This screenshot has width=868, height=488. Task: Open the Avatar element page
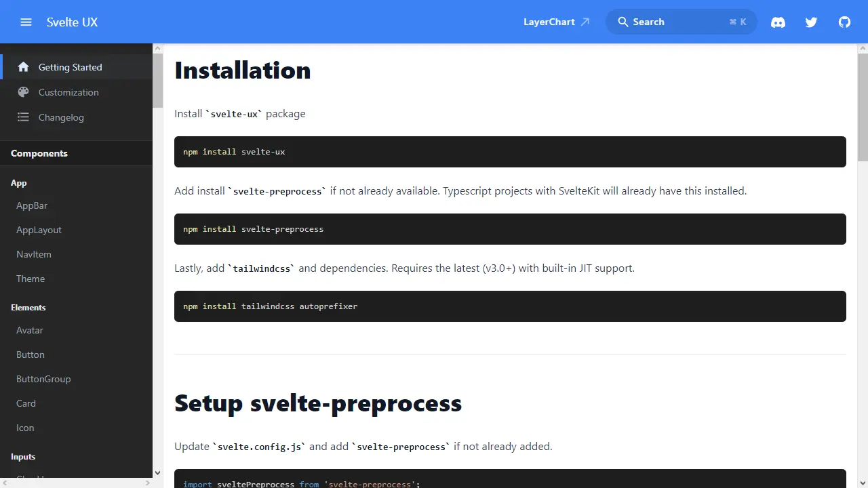point(29,330)
